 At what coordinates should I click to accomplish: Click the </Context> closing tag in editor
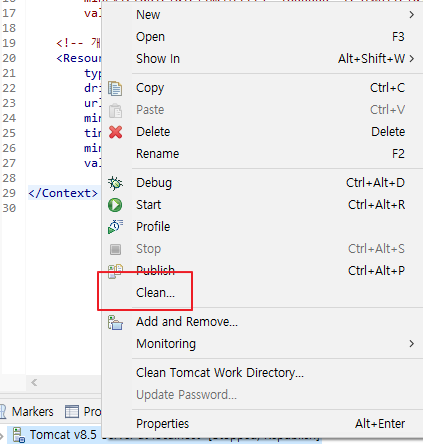(63, 193)
